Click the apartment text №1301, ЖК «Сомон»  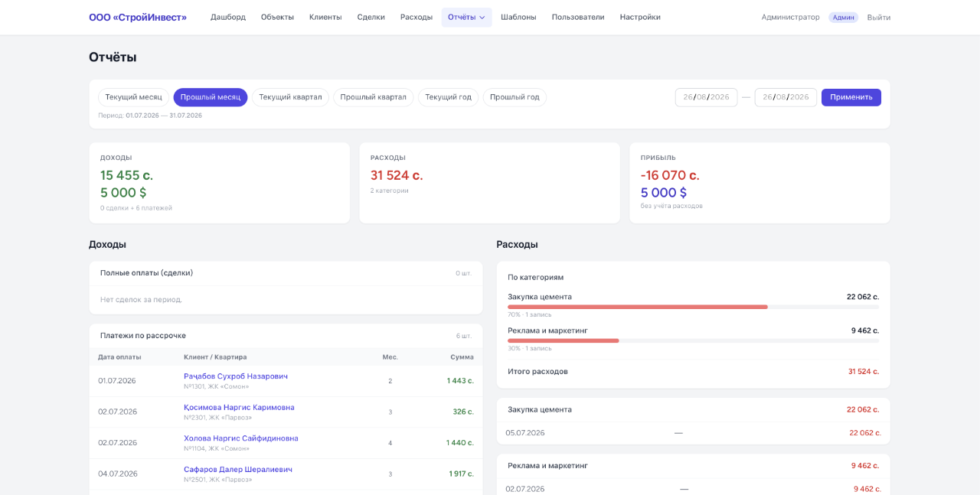(217, 386)
